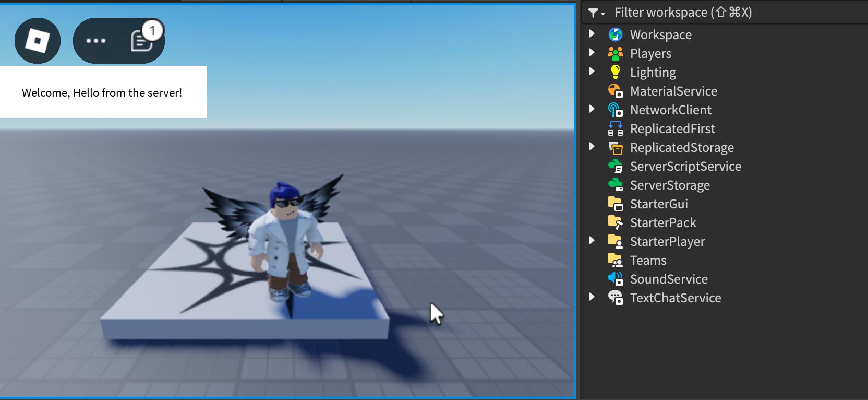Expand the Lighting node
Image resolution: width=868 pixels, height=400 pixels.
pos(592,72)
